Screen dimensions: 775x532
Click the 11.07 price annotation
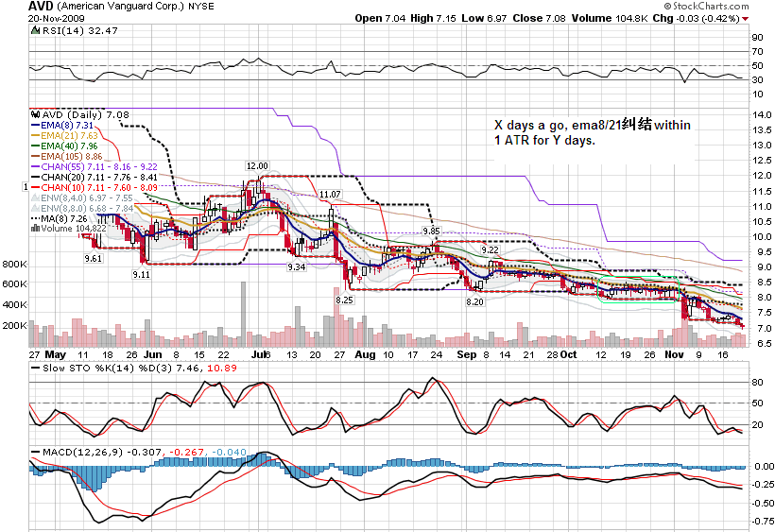click(x=330, y=194)
